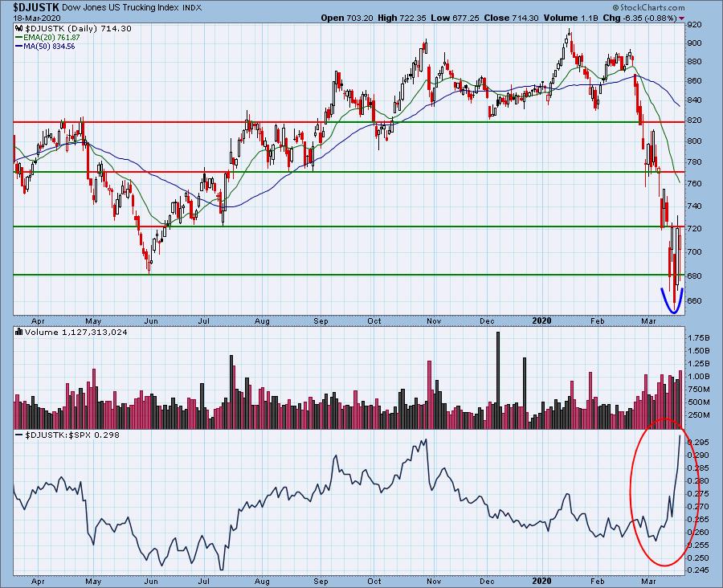Click the 900 price axis label
723x588 pixels.
(x=694, y=43)
